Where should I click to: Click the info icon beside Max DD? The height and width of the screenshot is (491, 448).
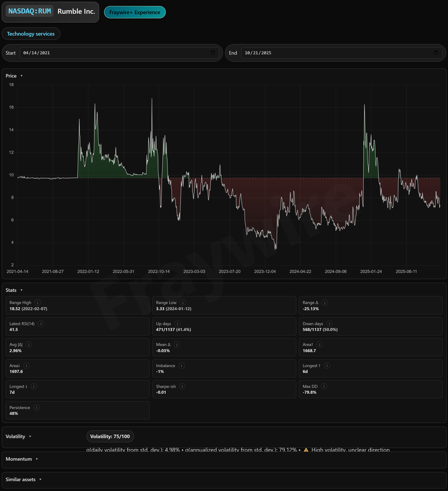point(324,386)
